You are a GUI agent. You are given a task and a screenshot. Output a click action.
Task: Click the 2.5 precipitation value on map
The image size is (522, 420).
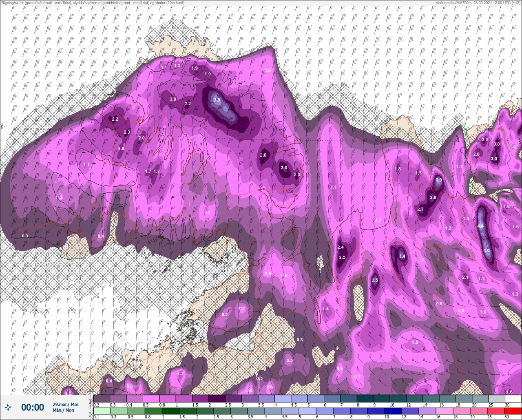pos(343,257)
